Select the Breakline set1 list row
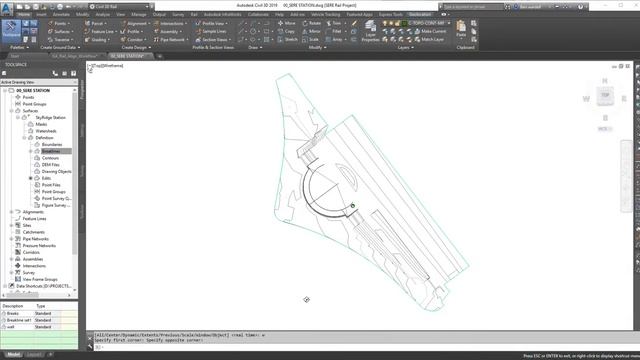Image resolution: width=640 pixels, height=360 pixels. (x=39, y=320)
